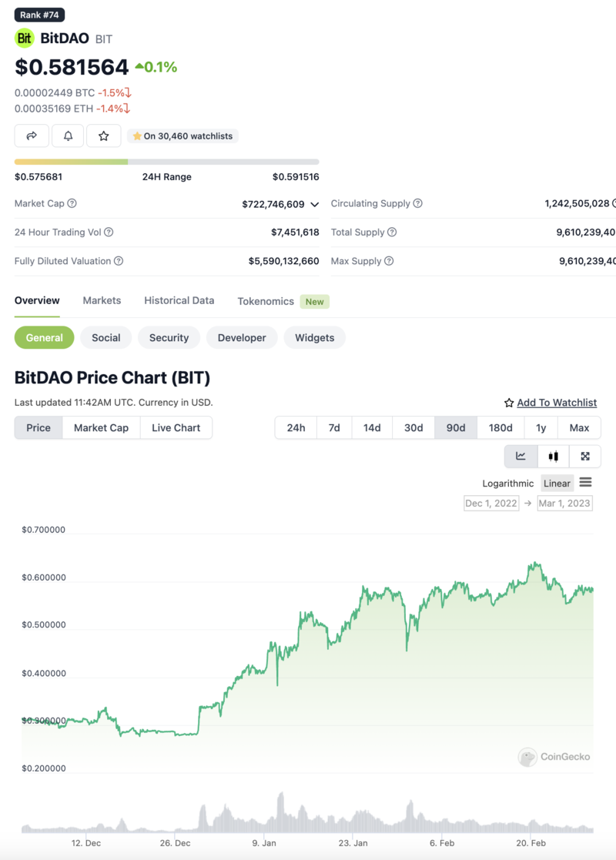Toggle the Logarithmic scale option
This screenshot has width=616, height=860.
click(507, 484)
